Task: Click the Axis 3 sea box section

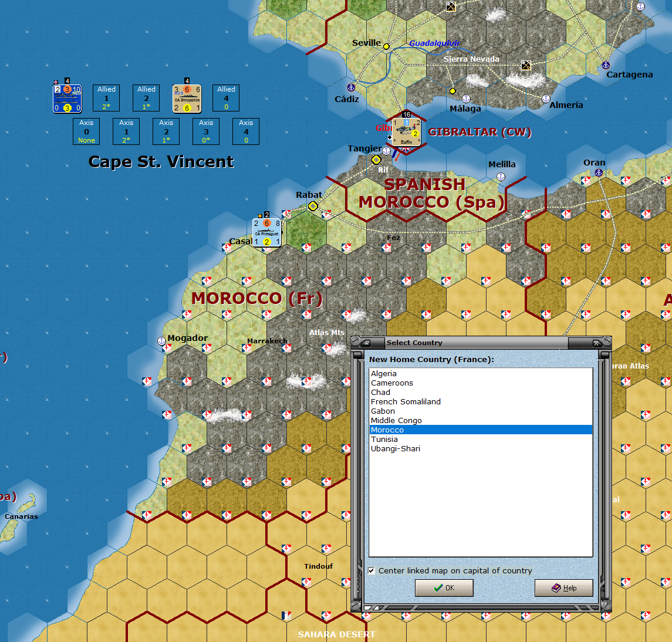Action: 206,131
